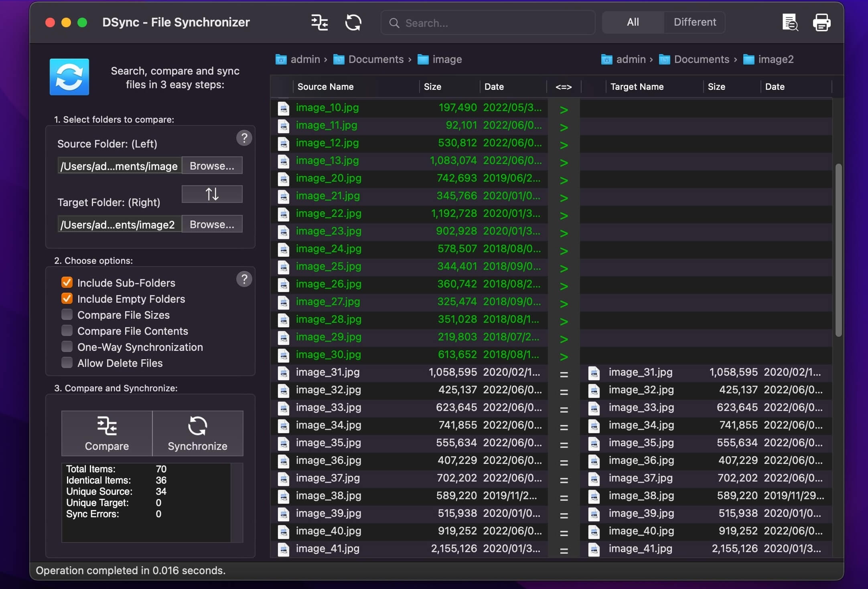Sort by source Size column

coord(450,87)
